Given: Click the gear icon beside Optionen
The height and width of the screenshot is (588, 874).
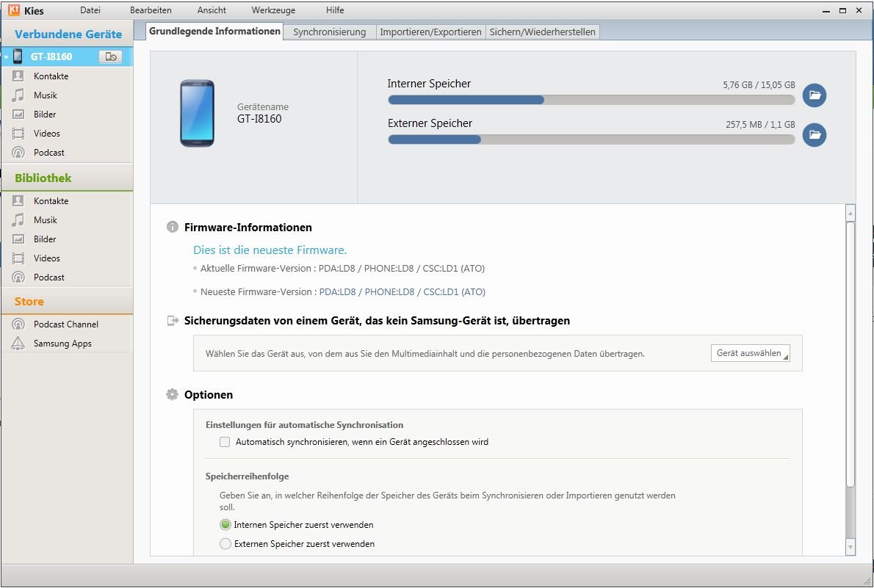Looking at the screenshot, I should (x=173, y=395).
